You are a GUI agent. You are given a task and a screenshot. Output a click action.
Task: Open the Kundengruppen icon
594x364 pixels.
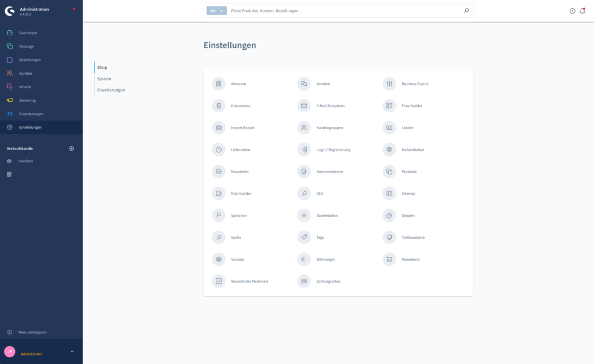pyautogui.click(x=304, y=128)
